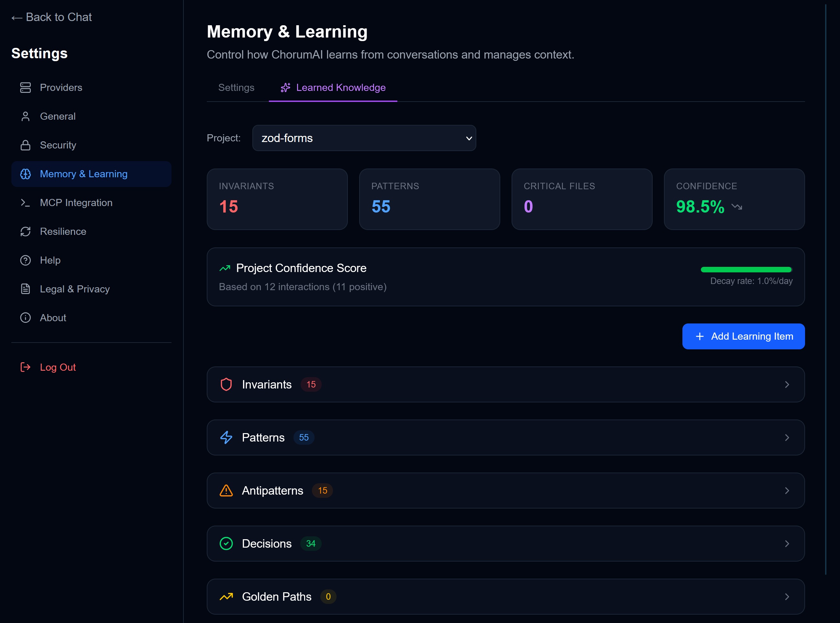The width and height of the screenshot is (840, 623).
Task: Open the Project selection dropdown
Action: [x=364, y=138]
